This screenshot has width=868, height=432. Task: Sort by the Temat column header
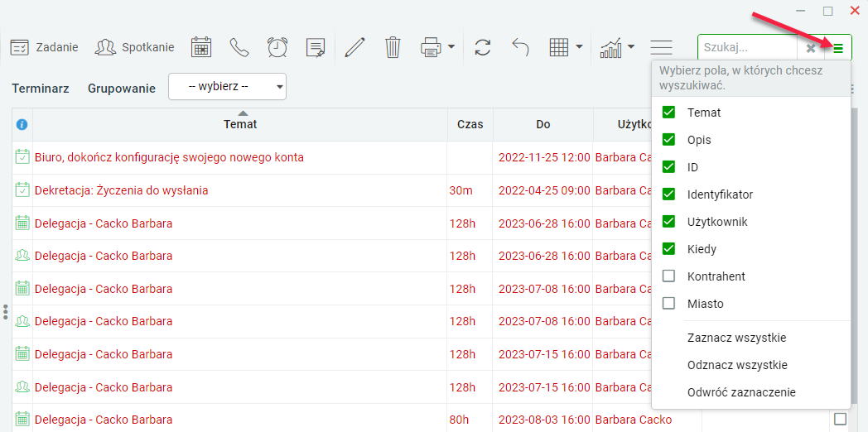point(240,124)
